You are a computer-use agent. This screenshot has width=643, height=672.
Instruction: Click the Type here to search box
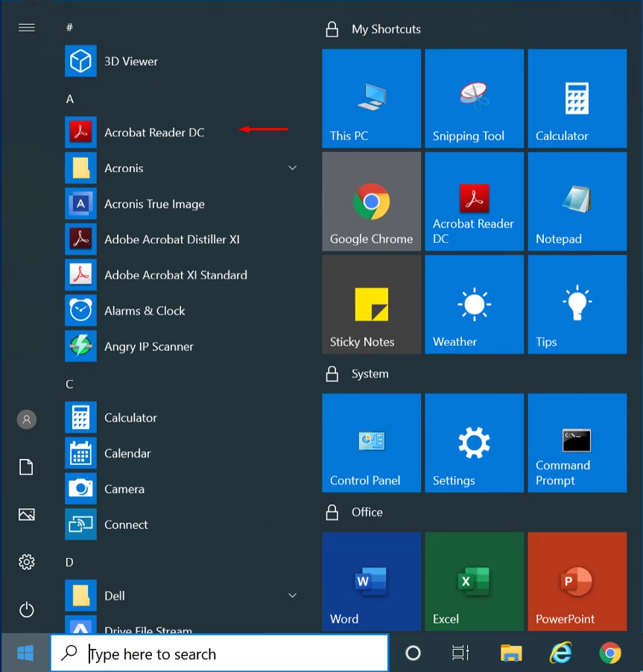[x=220, y=653]
